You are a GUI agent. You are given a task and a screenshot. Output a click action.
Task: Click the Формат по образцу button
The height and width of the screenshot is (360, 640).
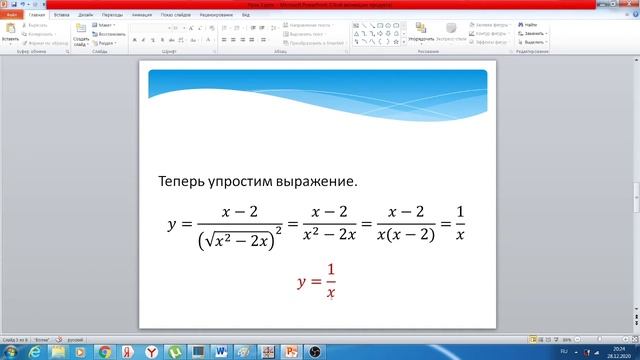(45, 43)
